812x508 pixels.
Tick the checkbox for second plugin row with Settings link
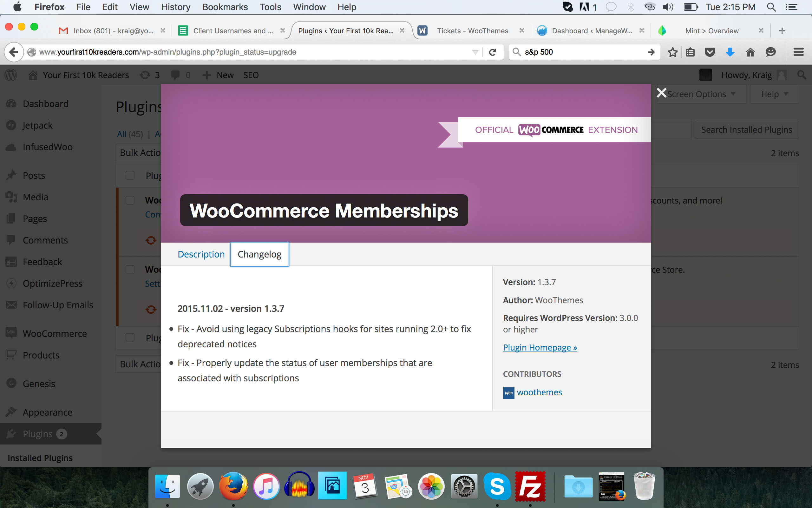pyautogui.click(x=130, y=270)
